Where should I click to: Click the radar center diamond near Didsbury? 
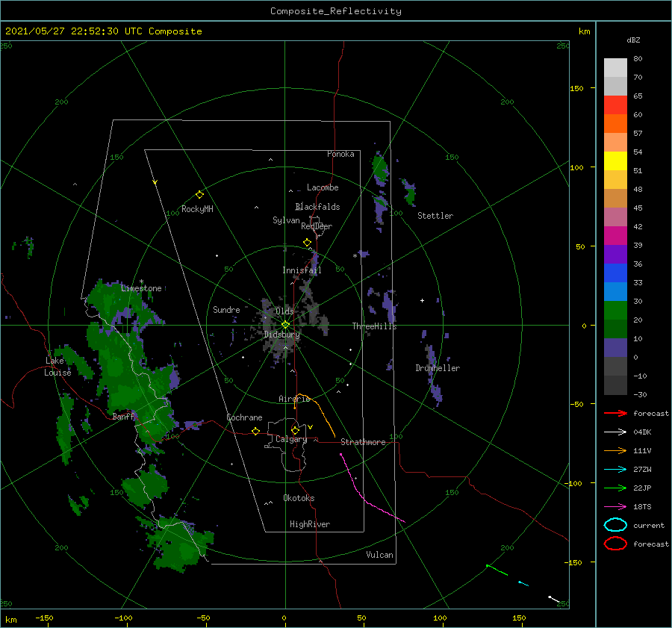click(x=285, y=325)
